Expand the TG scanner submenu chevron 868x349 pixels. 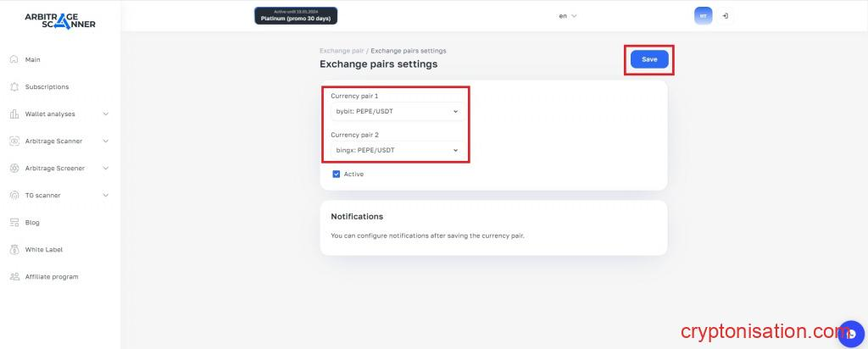[105, 195]
